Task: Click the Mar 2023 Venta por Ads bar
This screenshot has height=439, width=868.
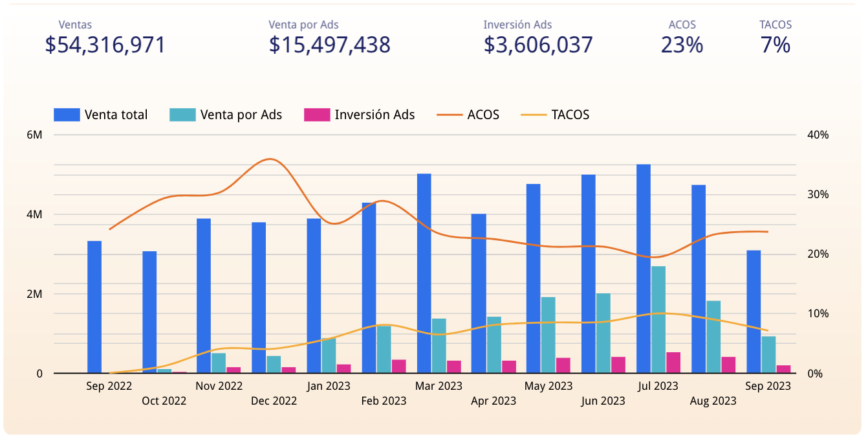Action: tap(439, 346)
